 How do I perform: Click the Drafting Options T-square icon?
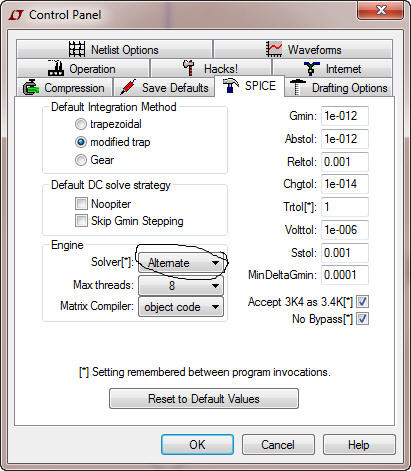297,87
